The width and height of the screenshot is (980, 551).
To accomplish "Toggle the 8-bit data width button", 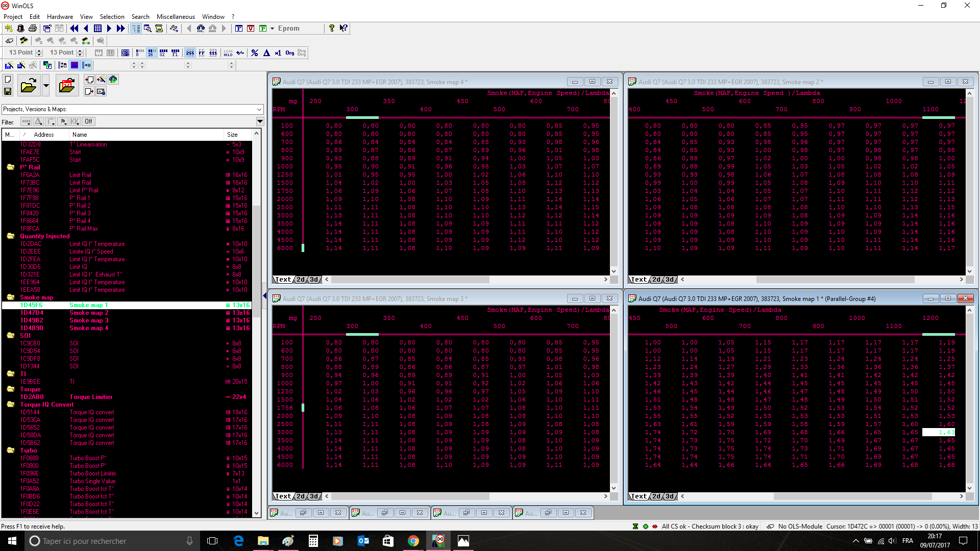I will point(140,53).
